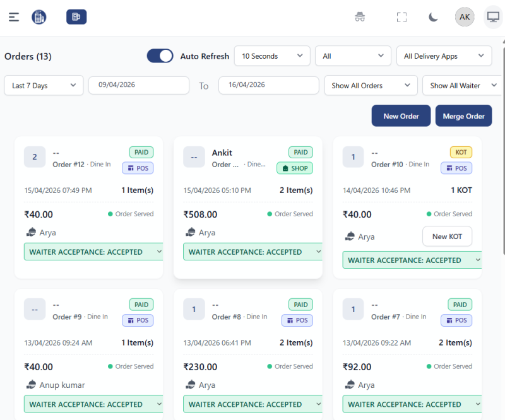
Task: Expand waiter acceptance dropdown on Order #7
Action: click(x=412, y=404)
